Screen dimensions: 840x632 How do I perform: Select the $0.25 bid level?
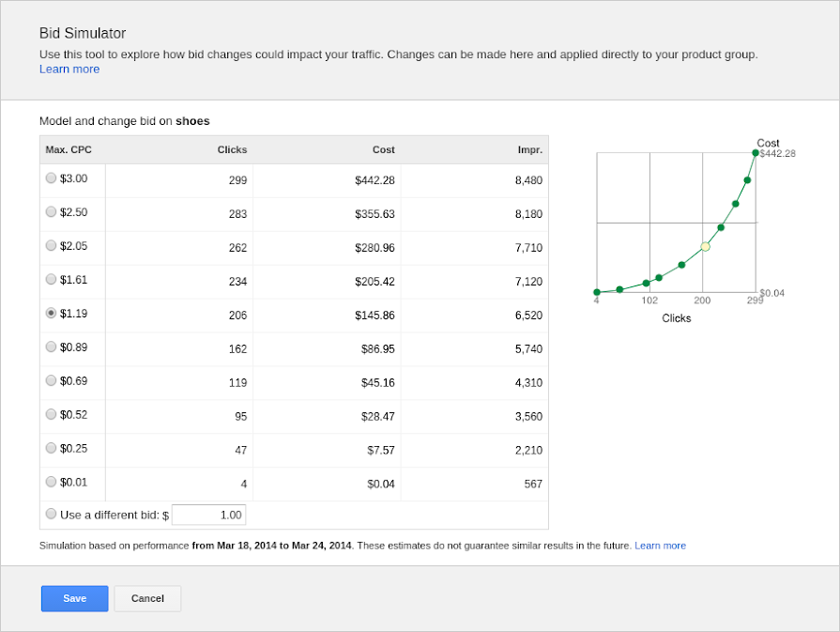(x=51, y=448)
